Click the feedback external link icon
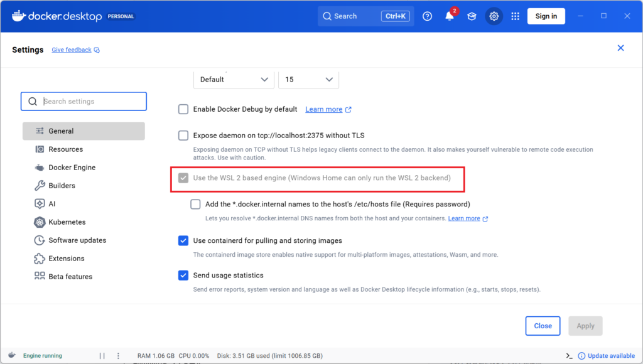The image size is (643, 364). (x=97, y=50)
